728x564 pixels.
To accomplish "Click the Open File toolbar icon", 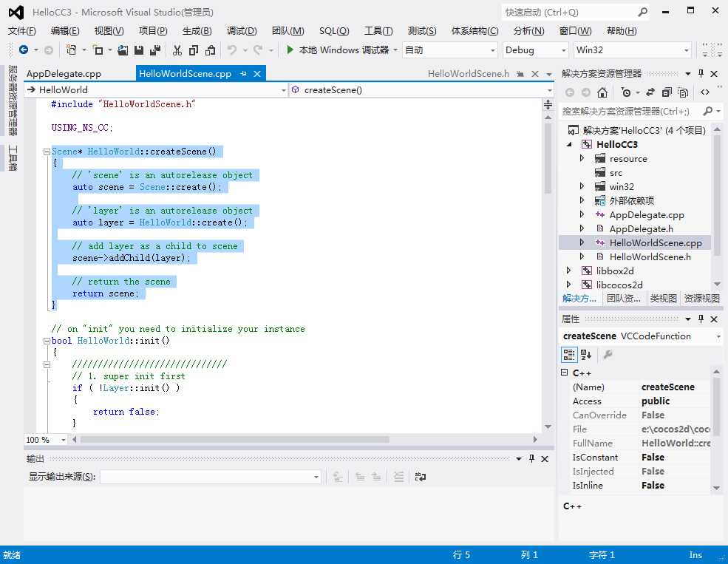I will [123, 50].
